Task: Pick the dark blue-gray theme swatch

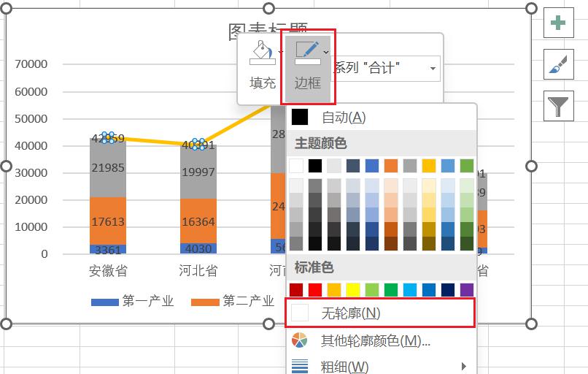Action: click(x=353, y=166)
